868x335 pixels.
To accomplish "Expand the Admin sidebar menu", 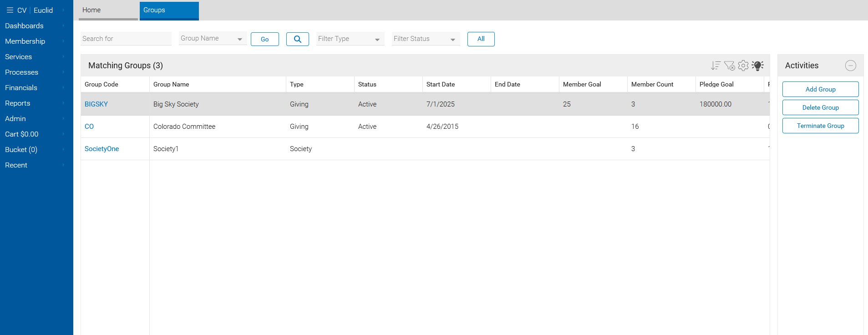I will 36,119.
